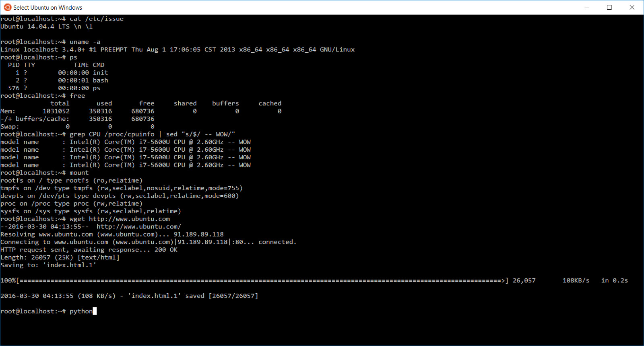Viewport: 644px width, 346px height.
Task: Click the 'grep CPU /proc/cpuinfo' command
Action: (x=112, y=134)
